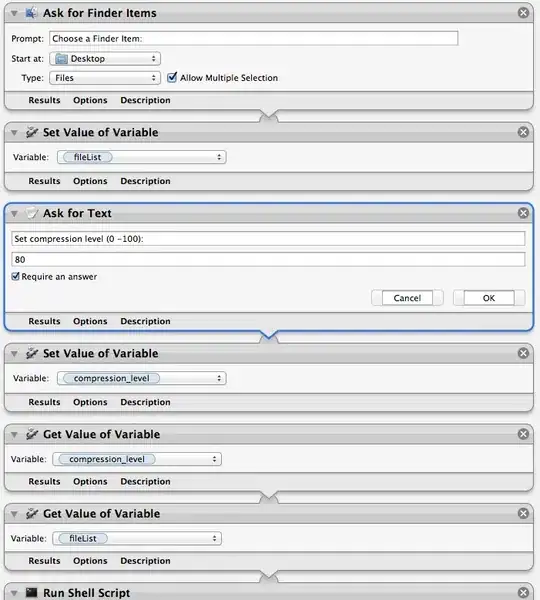The height and width of the screenshot is (600, 540).
Task: Remove the fileList Get Value of Variable action
Action: point(523,514)
